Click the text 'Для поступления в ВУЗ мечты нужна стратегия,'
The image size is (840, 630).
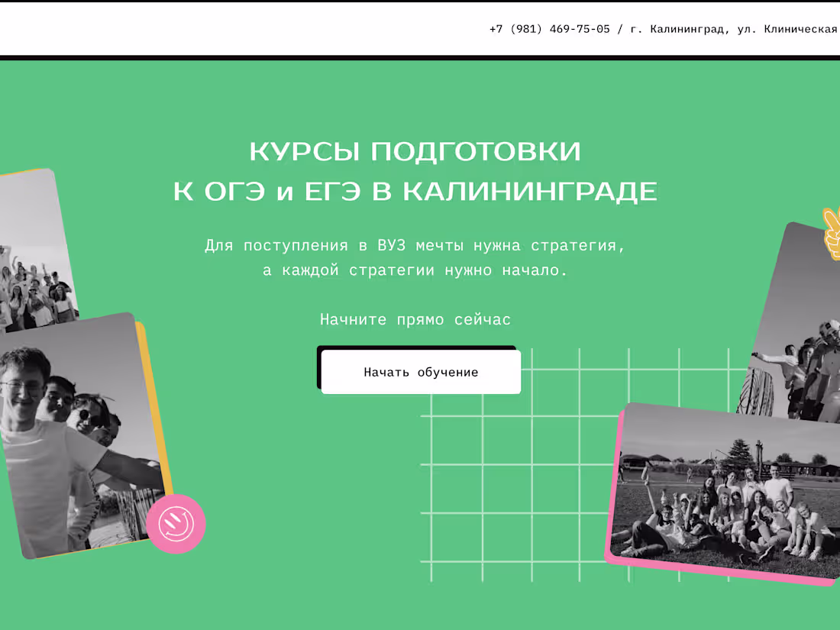pyautogui.click(x=415, y=245)
